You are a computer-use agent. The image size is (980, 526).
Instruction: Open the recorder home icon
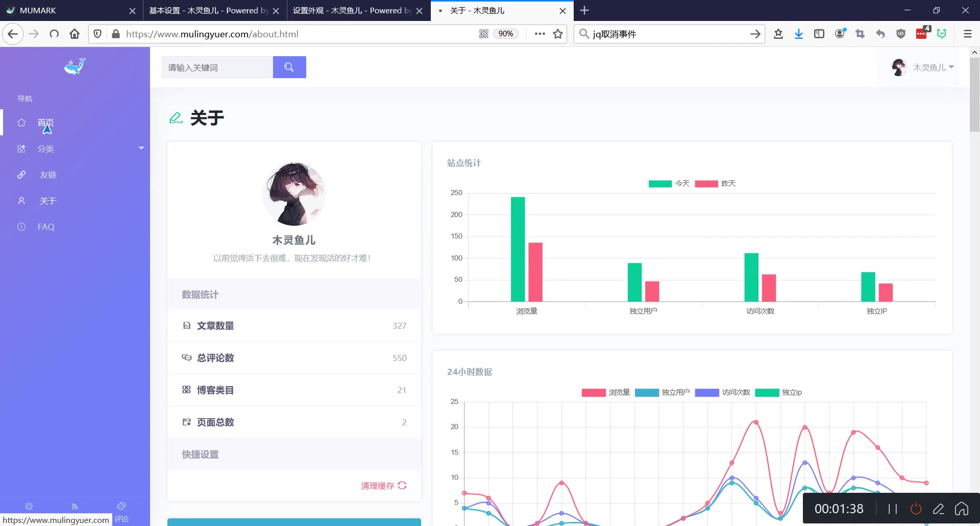(x=962, y=509)
